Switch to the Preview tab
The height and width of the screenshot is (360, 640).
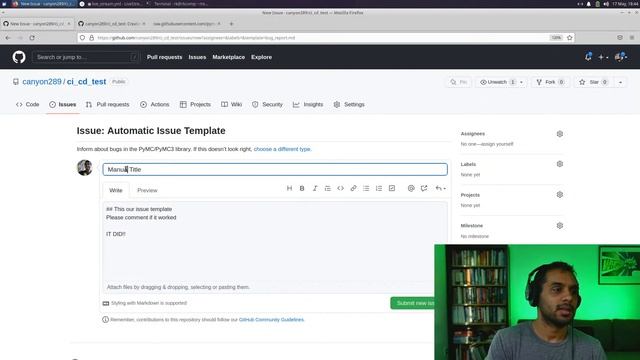click(x=147, y=190)
